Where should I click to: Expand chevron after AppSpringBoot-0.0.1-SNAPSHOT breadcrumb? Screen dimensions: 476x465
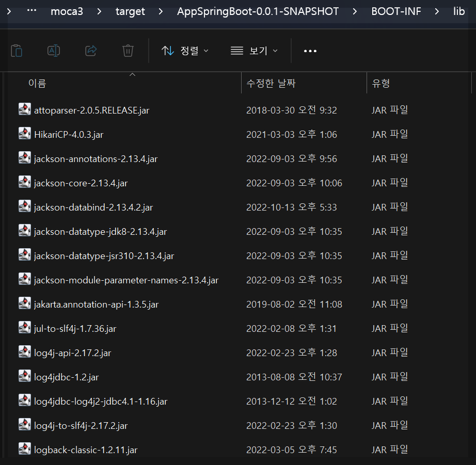(x=355, y=11)
